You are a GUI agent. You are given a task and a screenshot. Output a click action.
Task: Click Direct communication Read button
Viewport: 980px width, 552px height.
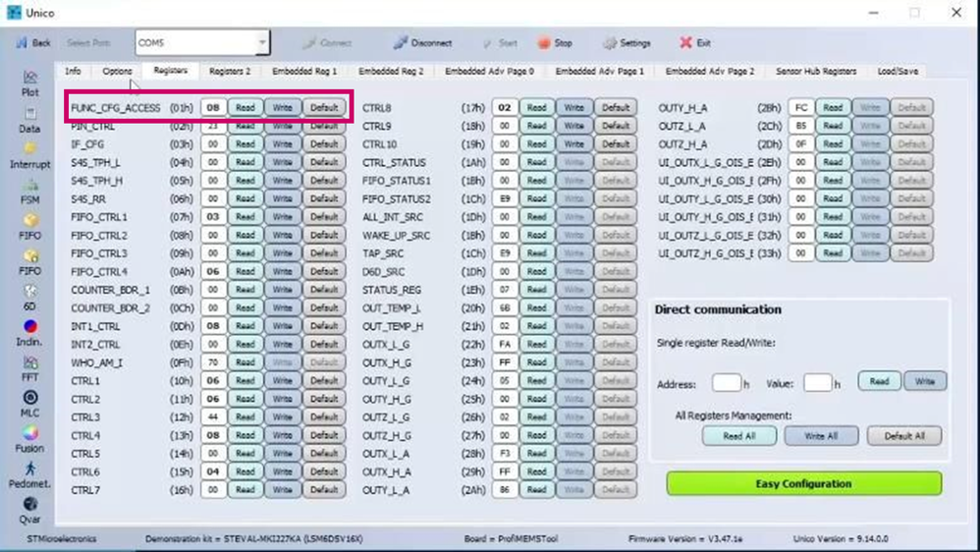[x=879, y=381]
